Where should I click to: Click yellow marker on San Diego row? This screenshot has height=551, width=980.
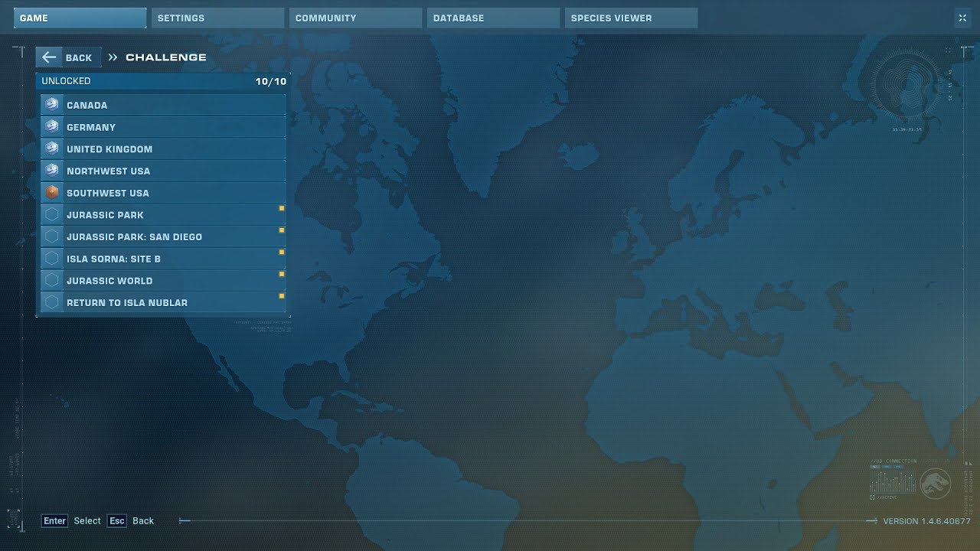pyautogui.click(x=282, y=230)
